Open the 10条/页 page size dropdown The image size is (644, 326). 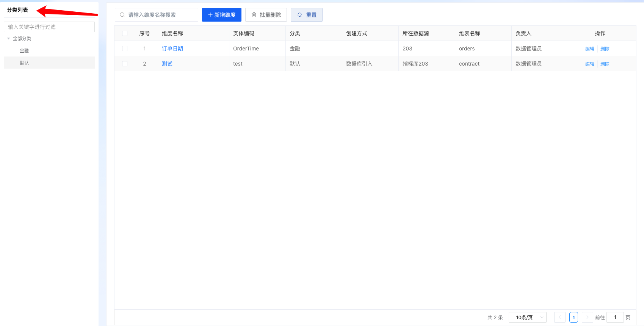(x=527, y=317)
